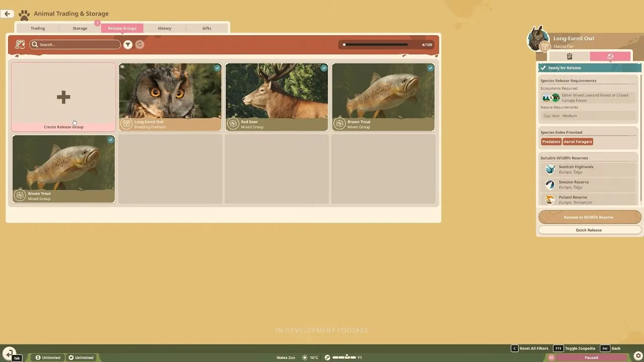Click the Long-Eared Owl portrait avatar
The height and width of the screenshot is (362, 644).
tap(538, 39)
